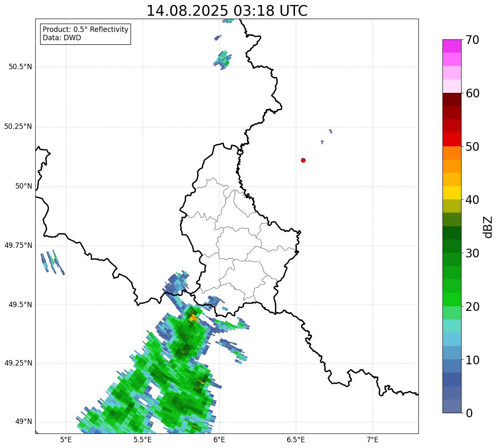
Task: Click the "Product: 0.5° Reflectivity" line
Action: (85, 30)
